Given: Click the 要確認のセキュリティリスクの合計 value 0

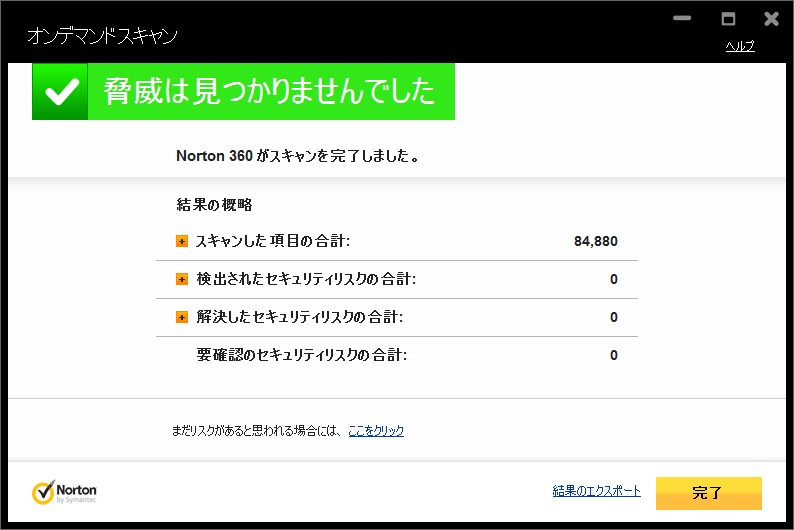Looking at the screenshot, I should 614,355.
